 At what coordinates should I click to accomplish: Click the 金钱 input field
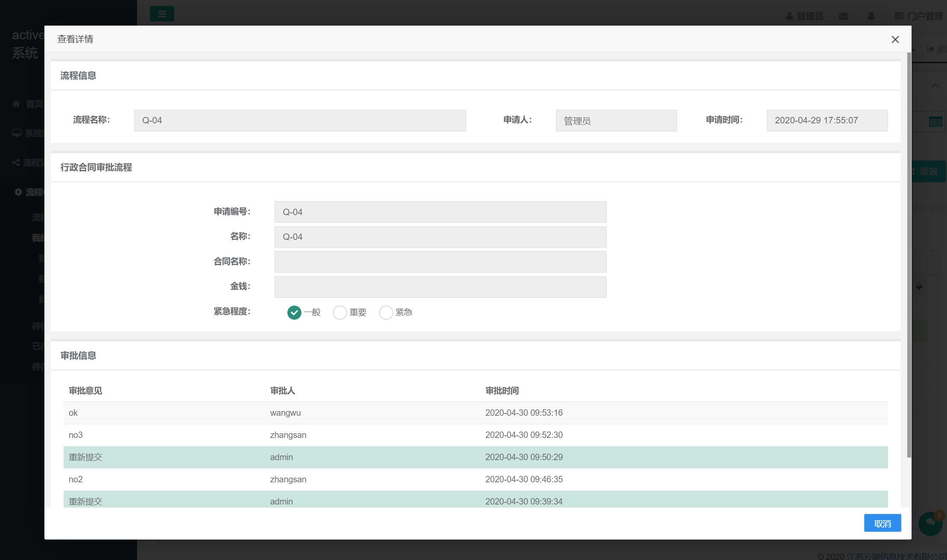440,287
